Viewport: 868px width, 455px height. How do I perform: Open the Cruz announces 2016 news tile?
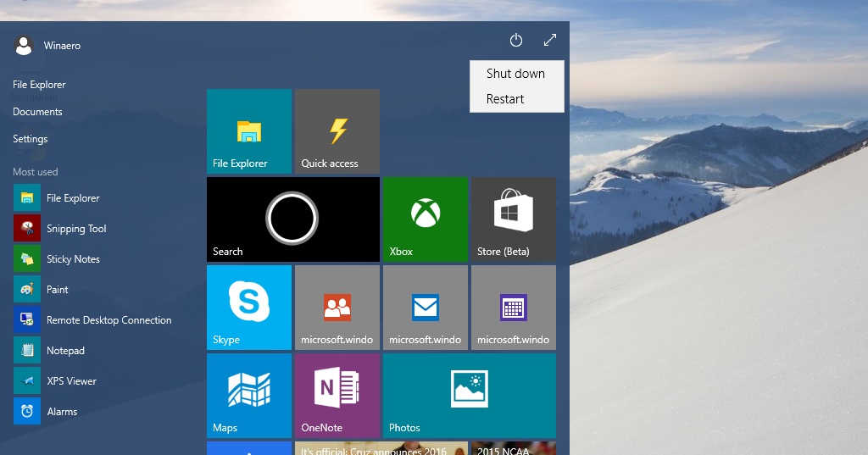pos(381,448)
